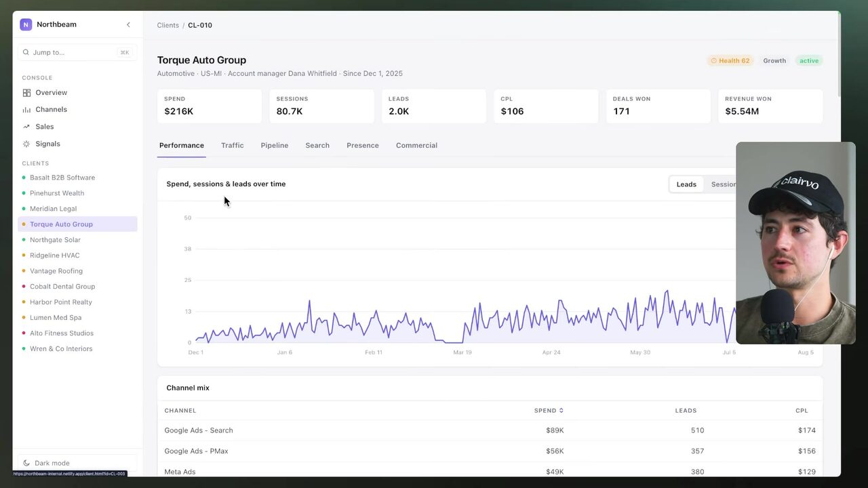The image size is (868, 488).
Task: Click the Health 62 badge
Action: click(730, 61)
